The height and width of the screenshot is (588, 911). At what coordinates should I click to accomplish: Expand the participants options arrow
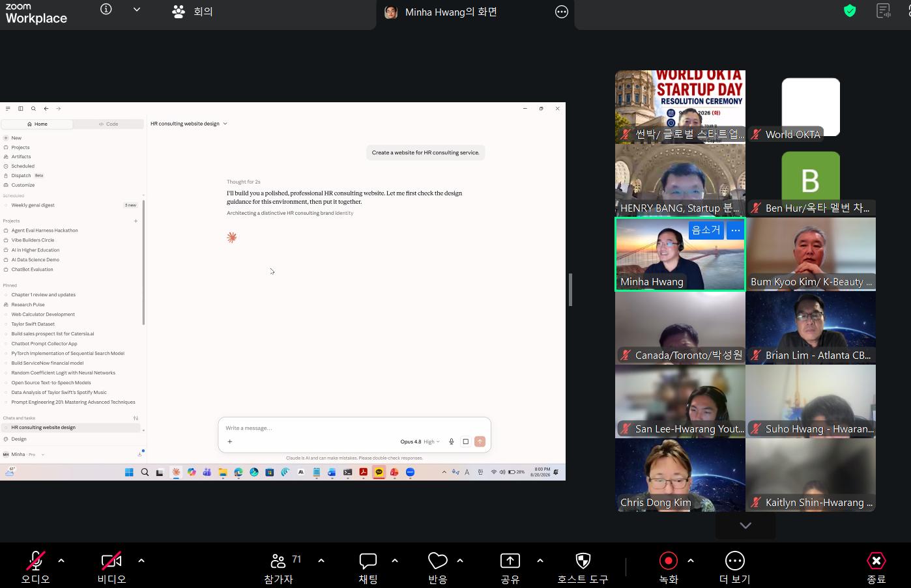click(x=321, y=560)
